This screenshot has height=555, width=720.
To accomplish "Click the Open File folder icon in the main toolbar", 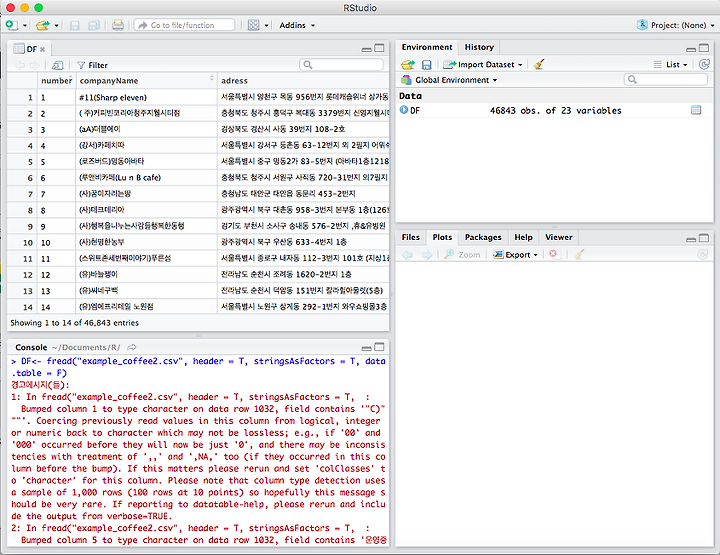I will pyautogui.click(x=43, y=25).
